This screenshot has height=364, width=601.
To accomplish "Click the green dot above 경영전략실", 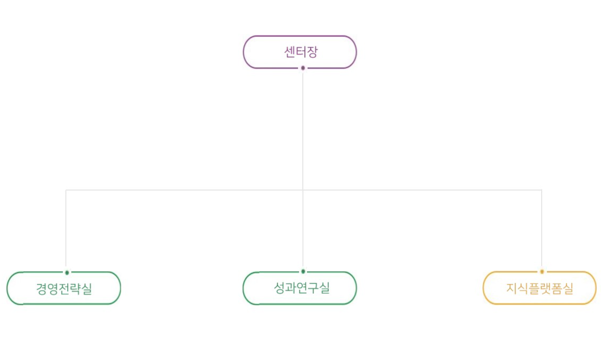I will [67, 272].
